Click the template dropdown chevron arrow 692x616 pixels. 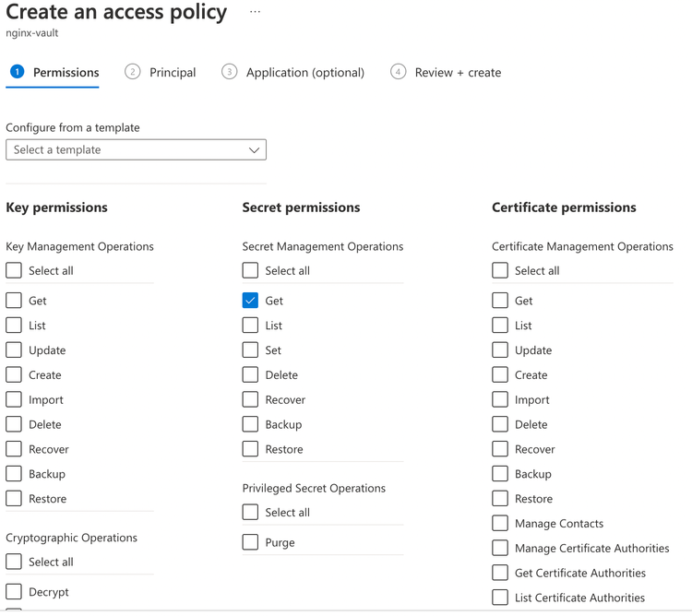[x=254, y=150]
